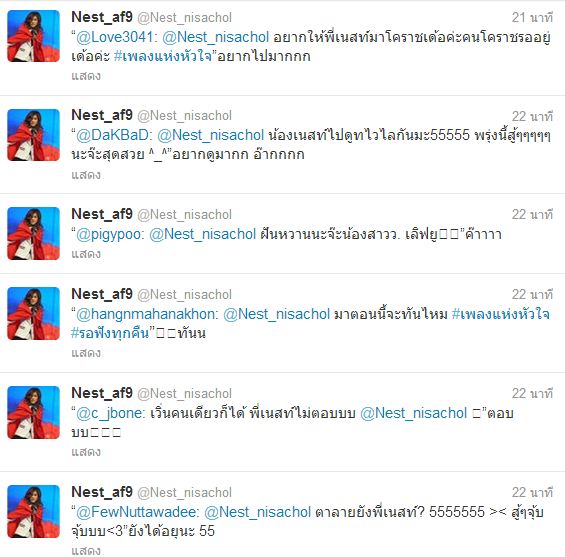This screenshot has width=565, height=557.
Task: Visit the @pigypoo profile link
Action: pos(110,235)
